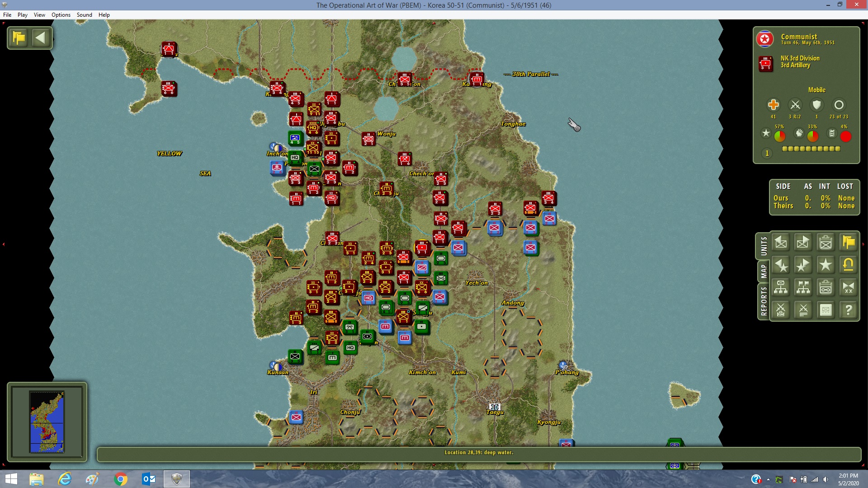
Task: Click the location status bar message
Action: [479, 452]
